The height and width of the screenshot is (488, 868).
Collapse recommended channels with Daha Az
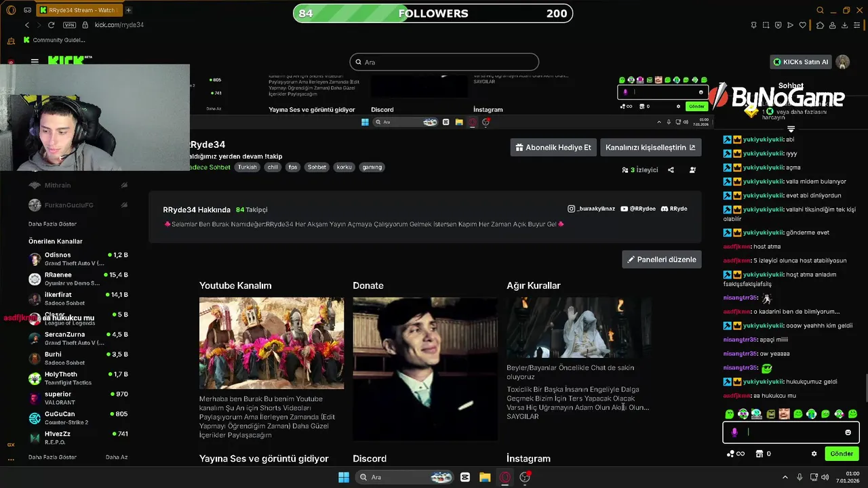pos(117,457)
